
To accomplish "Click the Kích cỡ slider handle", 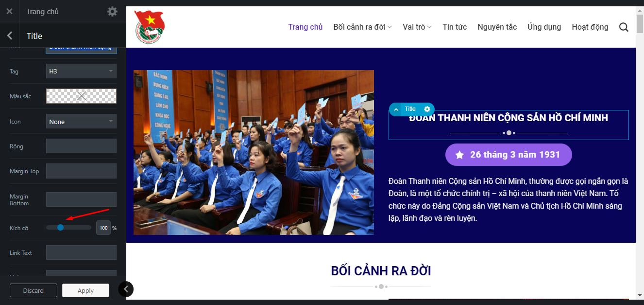I will pos(60,227).
